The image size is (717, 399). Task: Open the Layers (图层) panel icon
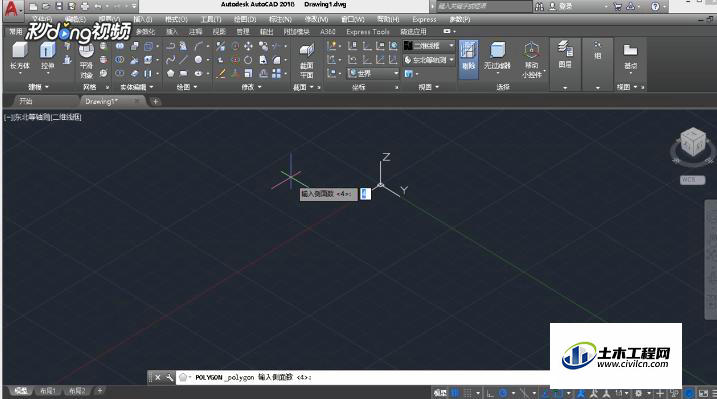(x=565, y=54)
